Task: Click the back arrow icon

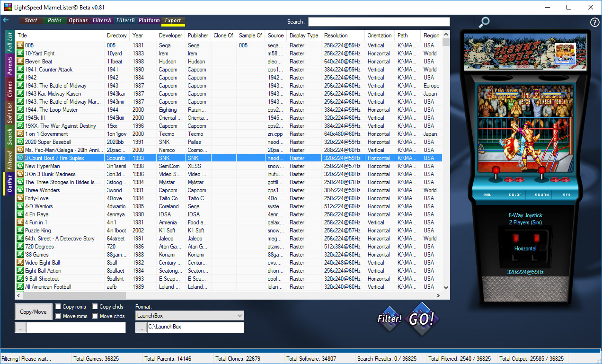Action: pos(6,20)
